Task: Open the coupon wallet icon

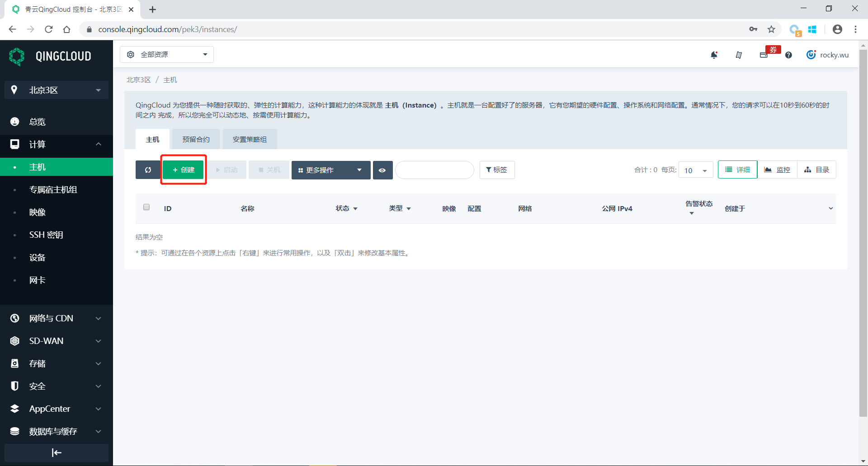Action: pyautogui.click(x=764, y=55)
